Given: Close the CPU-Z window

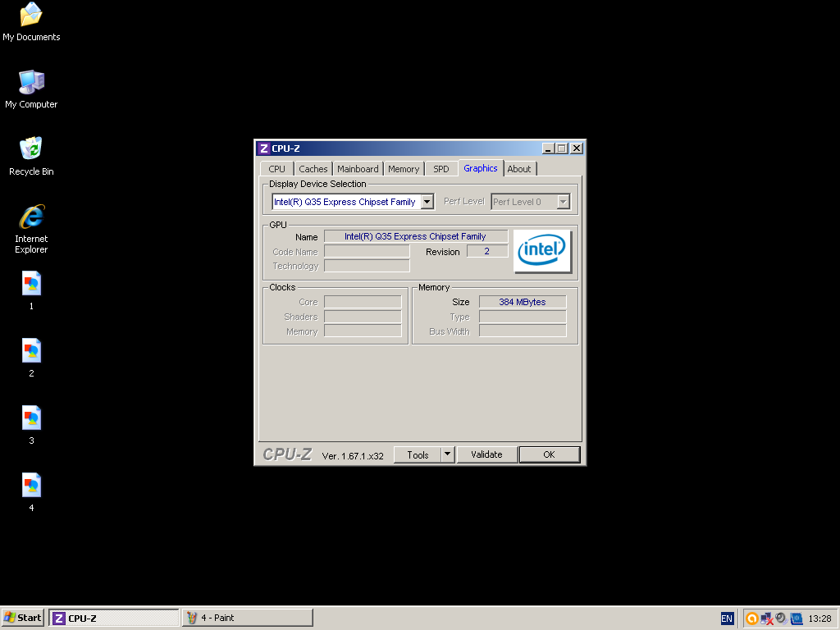Looking at the screenshot, I should (x=577, y=148).
